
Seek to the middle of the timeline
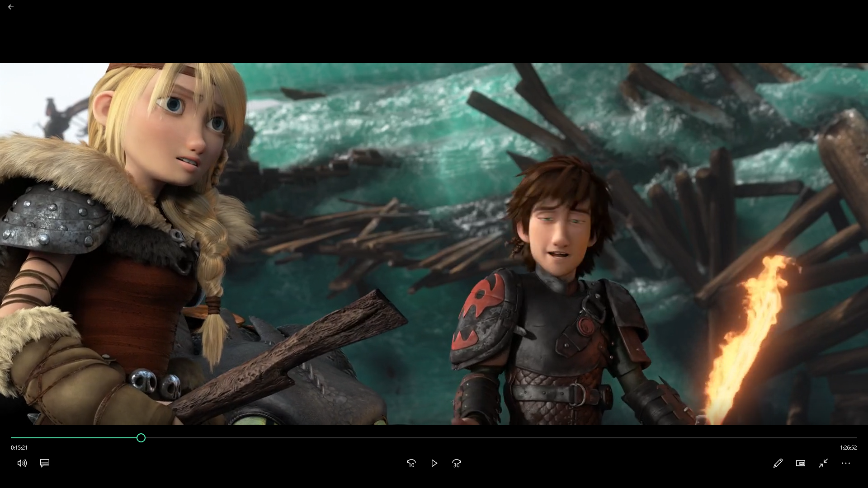pyautogui.click(x=434, y=438)
